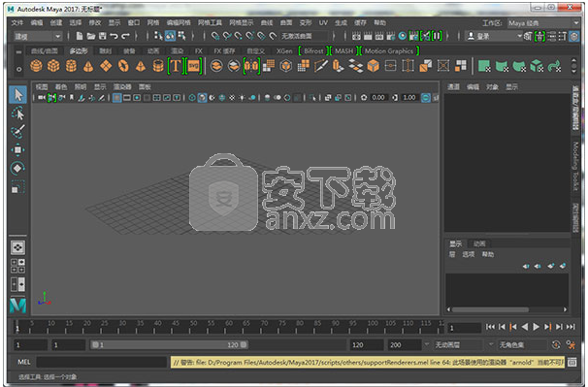Click the SVG import shelf icon
Screen dimensions: 588x387
pos(193,66)
